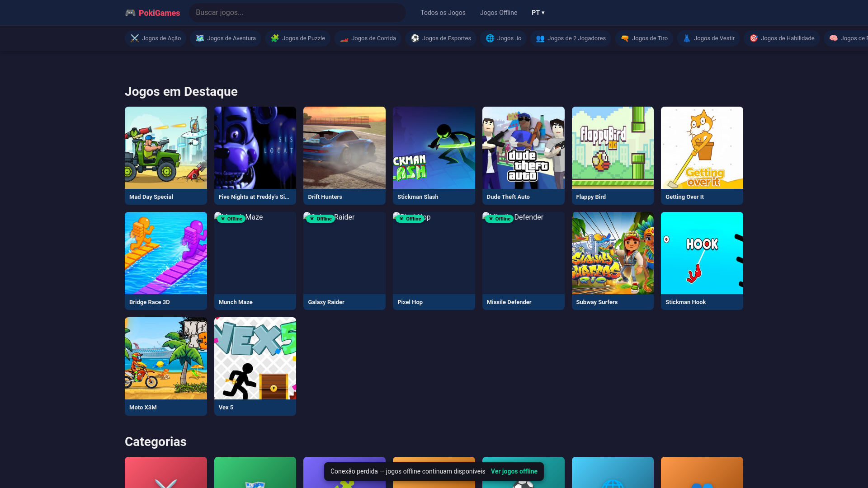Select Jogos de Habilidade category chip

coord(782,38)
